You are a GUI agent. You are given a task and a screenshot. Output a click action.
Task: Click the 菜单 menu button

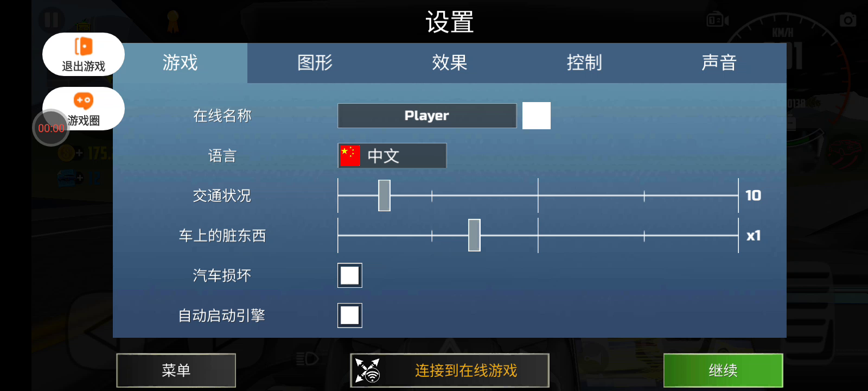tap(176, 370)
